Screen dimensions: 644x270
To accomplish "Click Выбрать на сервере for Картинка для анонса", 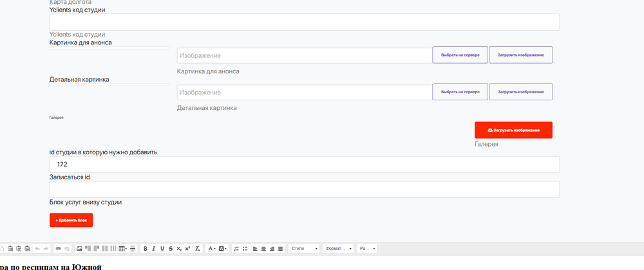I will [x=460, y=55].
